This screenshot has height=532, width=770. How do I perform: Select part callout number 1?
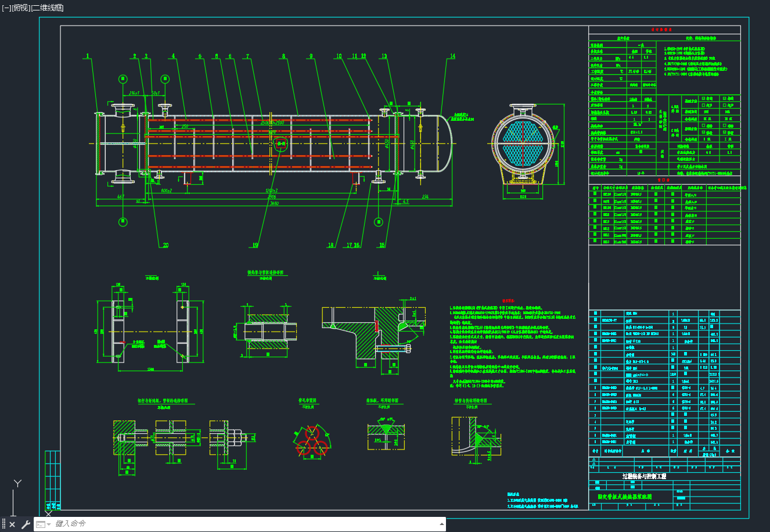click(x=88, y=56)
